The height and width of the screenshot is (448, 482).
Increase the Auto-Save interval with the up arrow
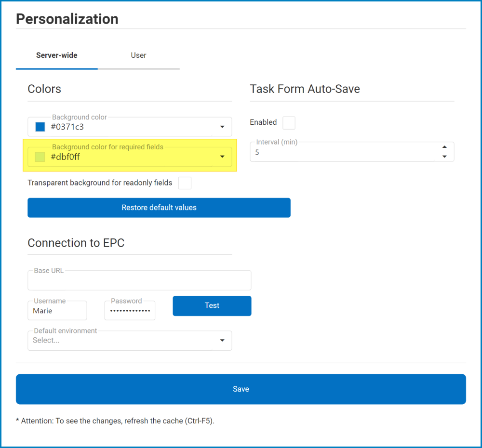445,147
